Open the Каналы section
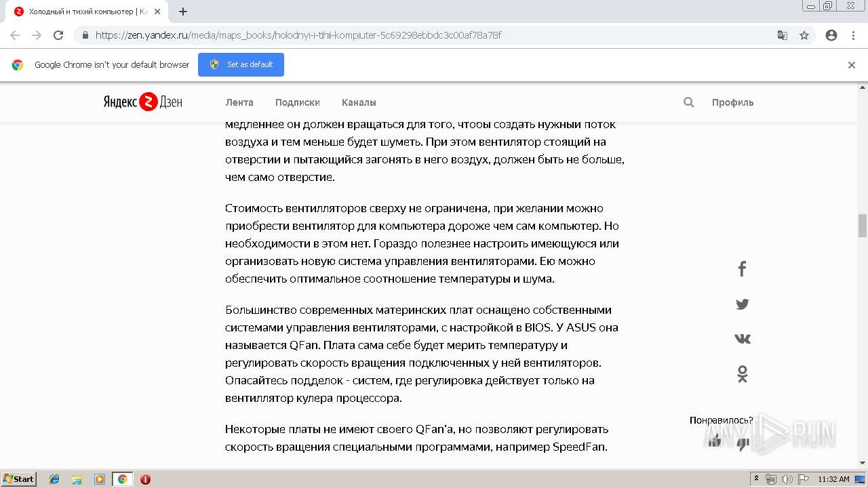868x488 pixels. click(x=359, y=102)
